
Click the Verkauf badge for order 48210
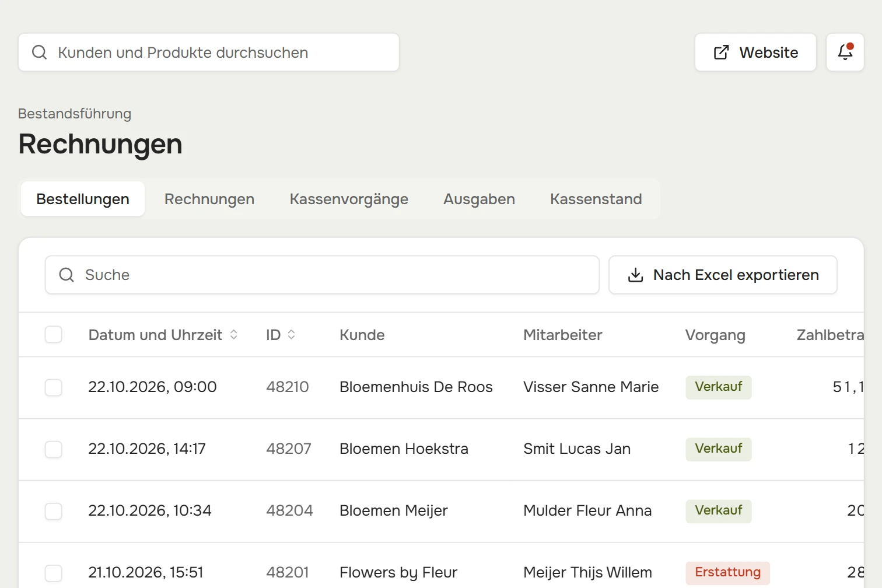[x=719, y=387]
